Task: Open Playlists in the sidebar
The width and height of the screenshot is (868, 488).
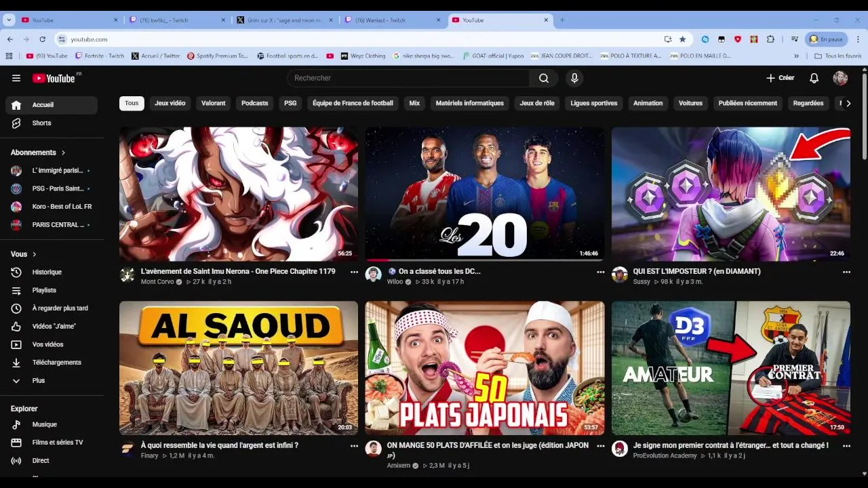Action: click(52, 290)
